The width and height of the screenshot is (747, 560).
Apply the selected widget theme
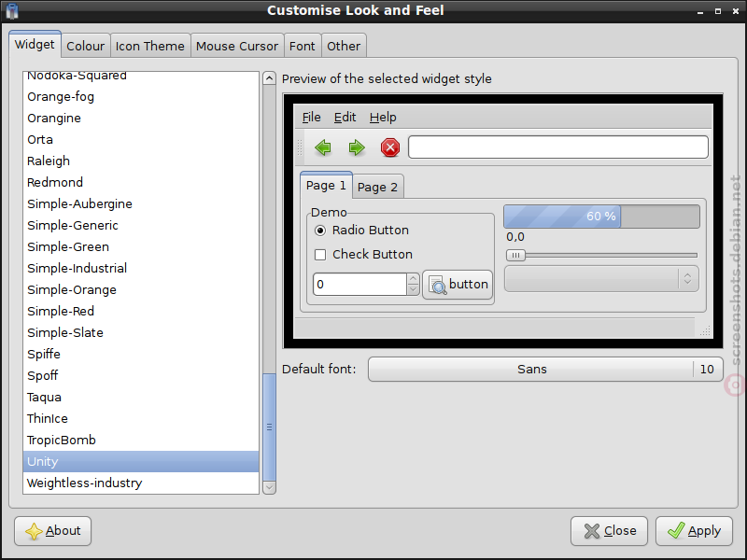694,530
